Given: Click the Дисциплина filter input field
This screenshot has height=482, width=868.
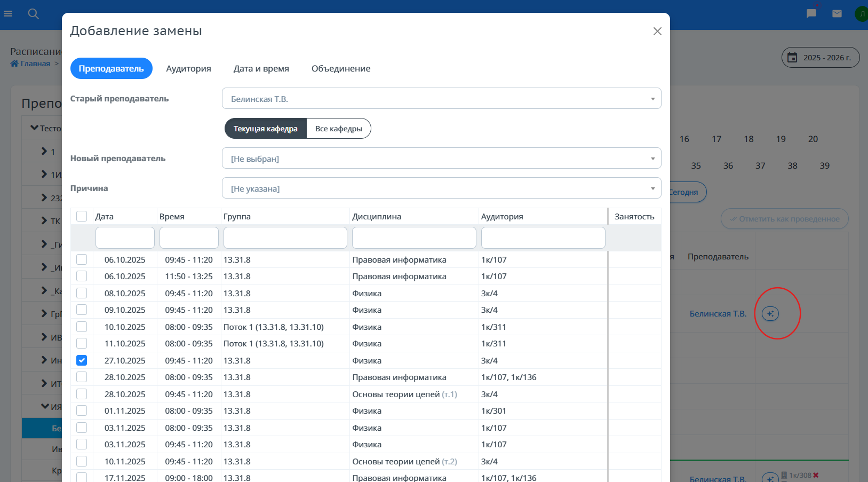Looking at the screenshot, I should pyautogui.click(x=414, y=238).
